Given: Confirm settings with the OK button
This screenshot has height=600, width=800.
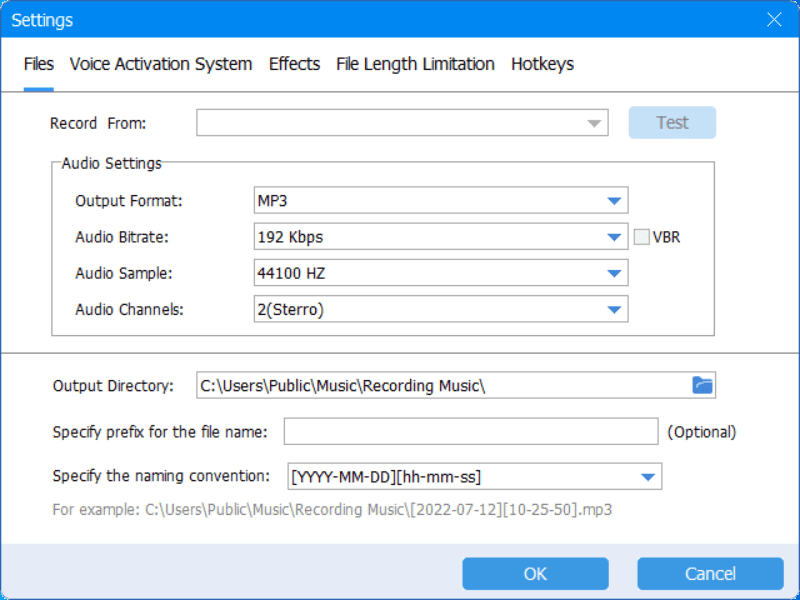Looking at the screenshot, I should pos(535,574).
